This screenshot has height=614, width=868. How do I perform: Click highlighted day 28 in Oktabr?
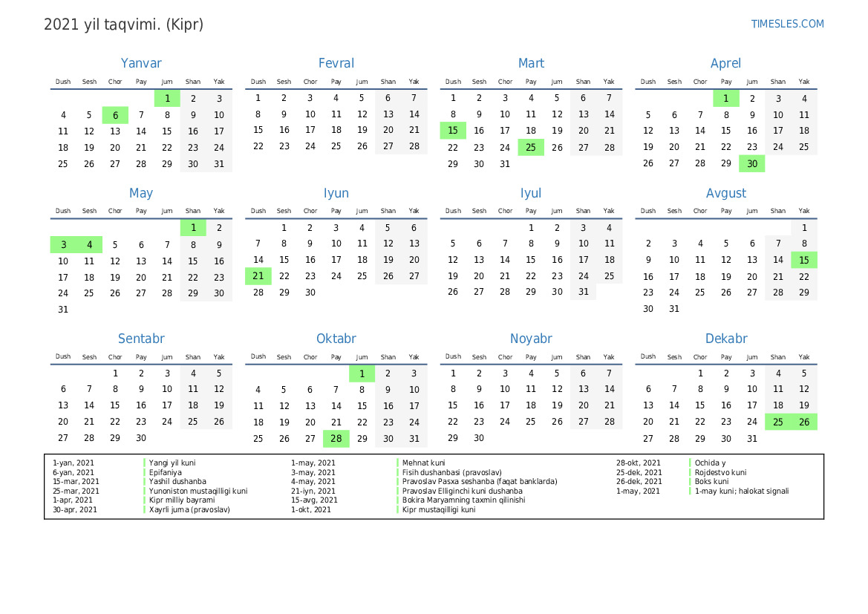pos(336,439)
